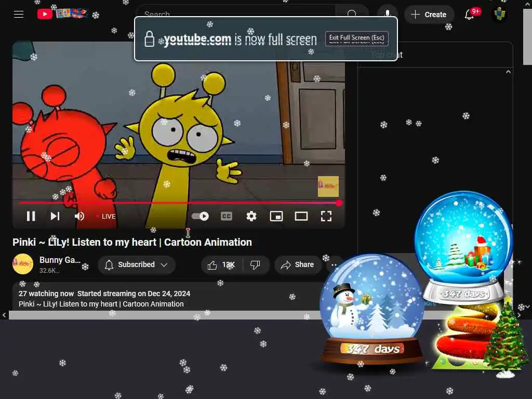Viewport: 532px width, 399px height.
Task: Open video settings gear
Action: coord(251,216)
